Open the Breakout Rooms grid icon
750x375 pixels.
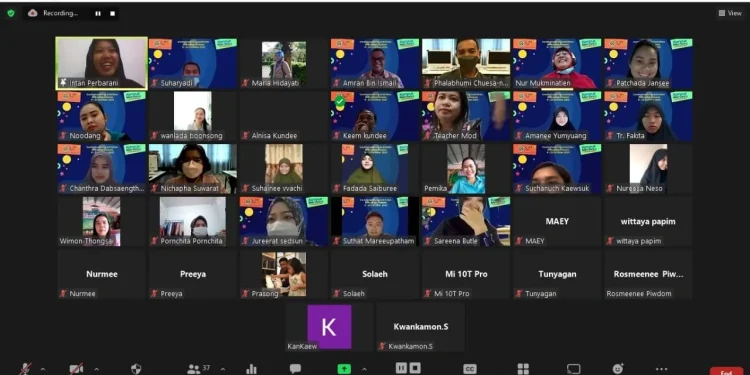tap(523, 369)
